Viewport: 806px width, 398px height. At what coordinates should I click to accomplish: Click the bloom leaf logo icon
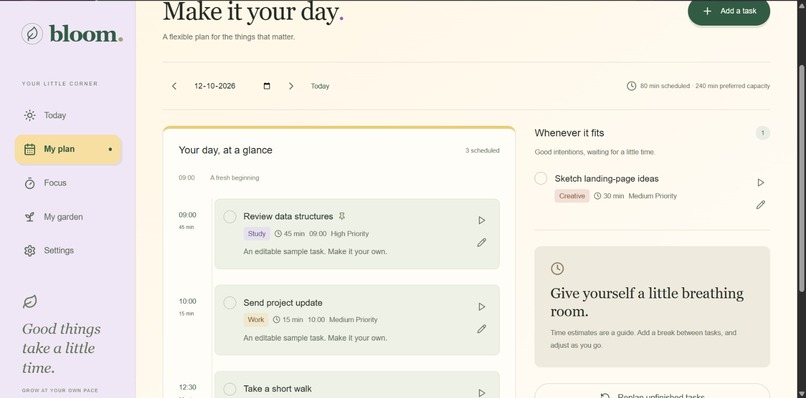[x=32, y=34]
